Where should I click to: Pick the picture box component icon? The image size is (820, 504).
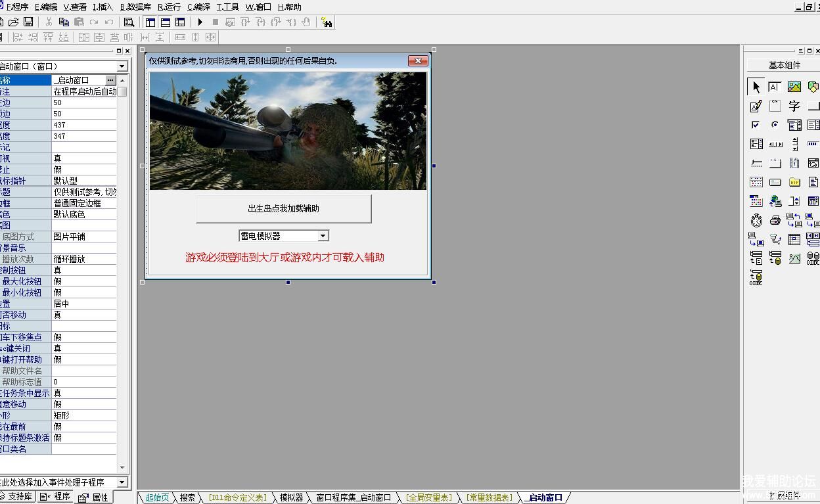pos(794,87)
